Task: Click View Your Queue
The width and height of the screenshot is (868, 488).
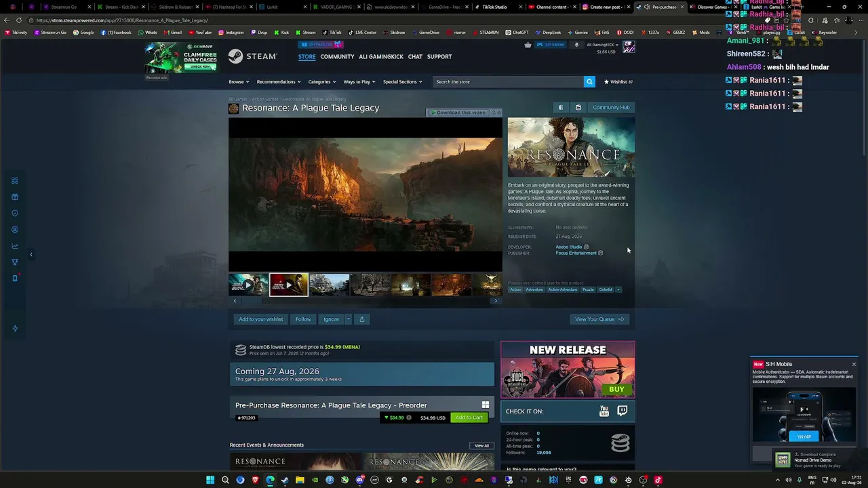Action: click(x=599, y=319)
